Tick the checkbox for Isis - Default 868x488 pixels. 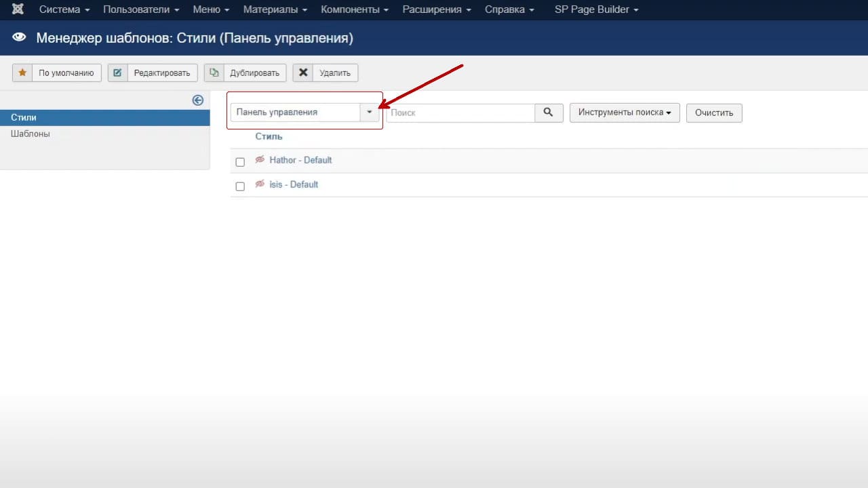pos(240,186)
